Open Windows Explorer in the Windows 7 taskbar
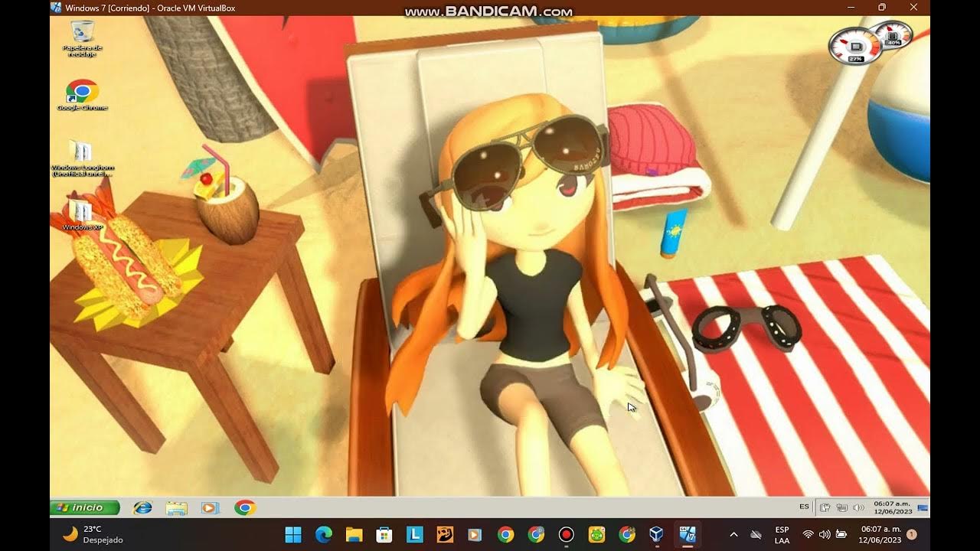This screenshot has width=980, height=551. point(176,507)
